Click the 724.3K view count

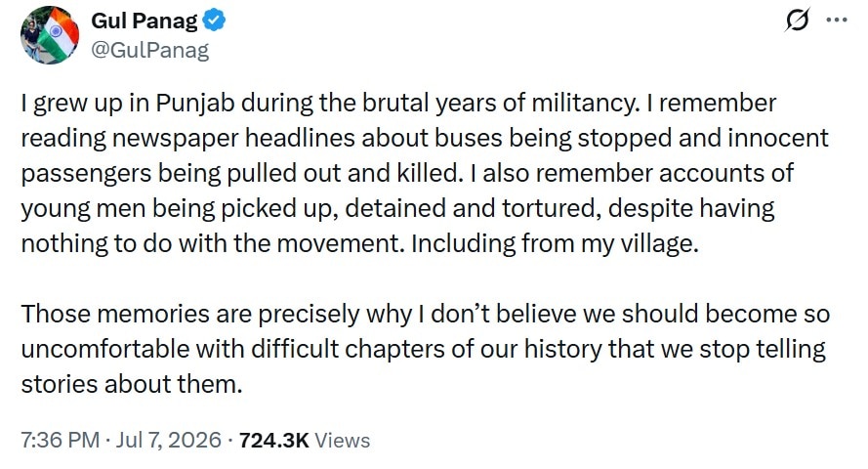(274, 441)
